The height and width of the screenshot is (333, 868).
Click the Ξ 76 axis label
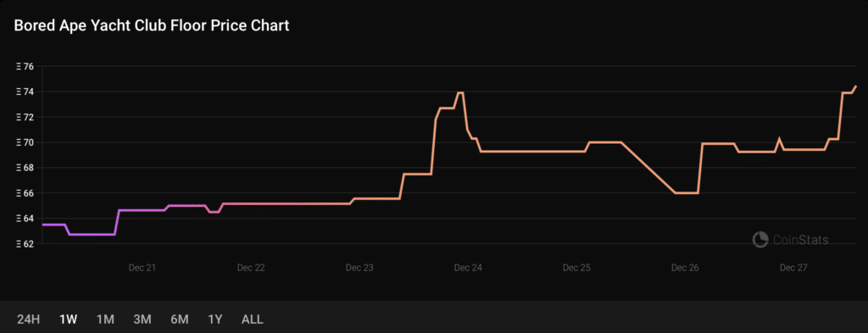pos(25,66)
